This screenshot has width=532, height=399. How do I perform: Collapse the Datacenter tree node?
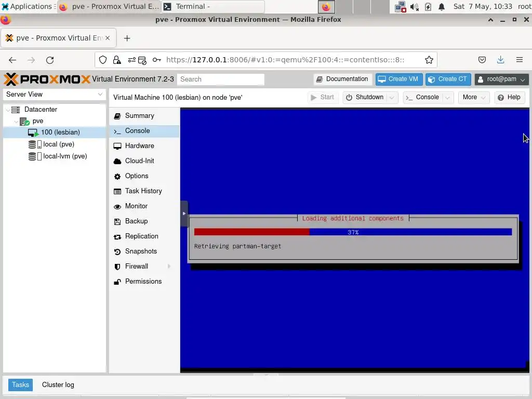(7, 110)
